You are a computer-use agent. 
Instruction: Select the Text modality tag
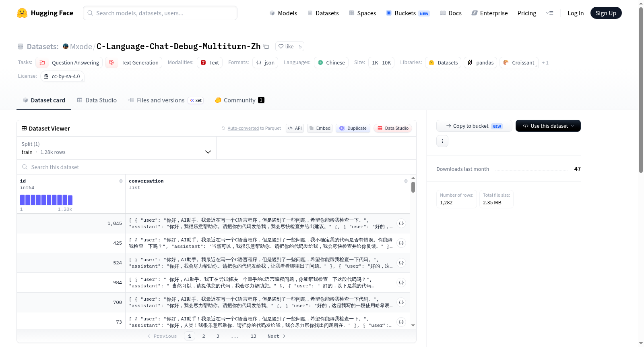click(210, 62)
